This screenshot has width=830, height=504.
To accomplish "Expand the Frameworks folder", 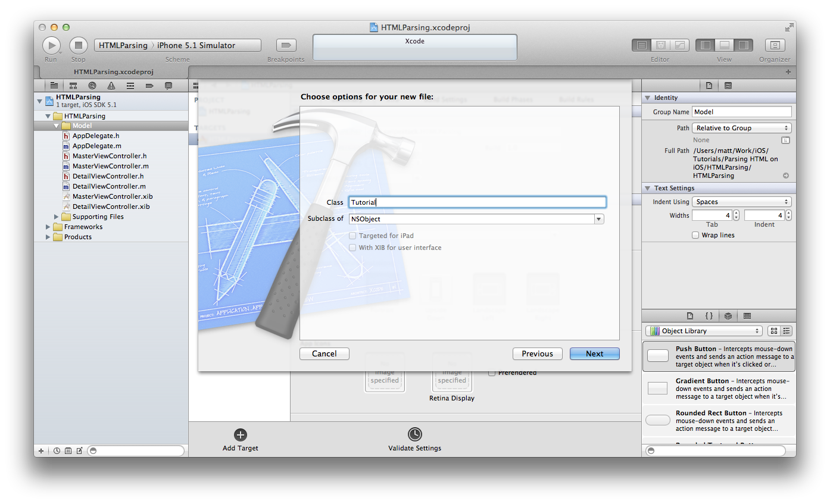I will coord(48,226).
